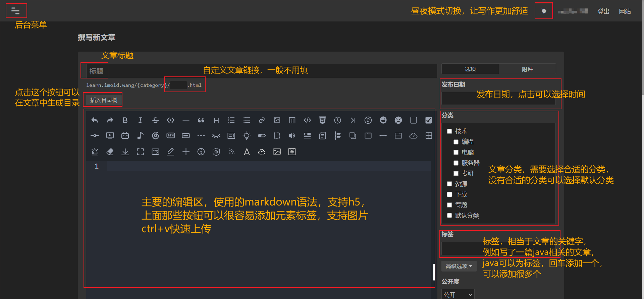Switch to the 附件 tab
The image size is (644, 299).
527,69
